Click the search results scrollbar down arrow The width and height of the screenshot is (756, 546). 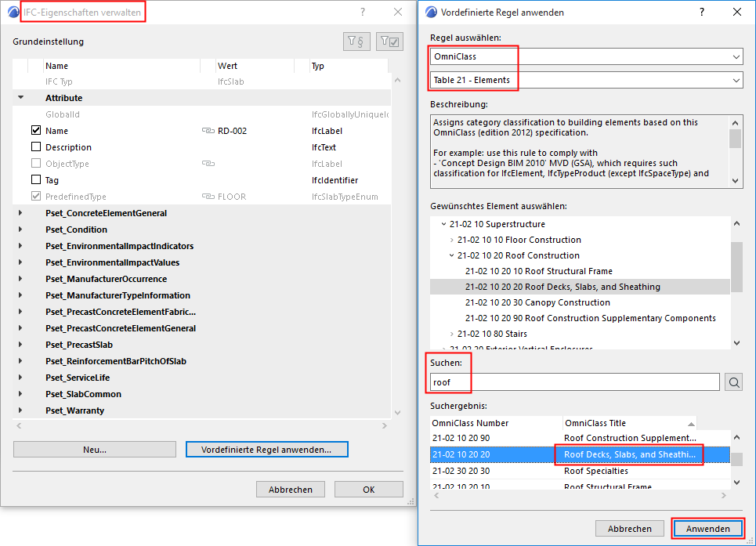click(736, 482)
